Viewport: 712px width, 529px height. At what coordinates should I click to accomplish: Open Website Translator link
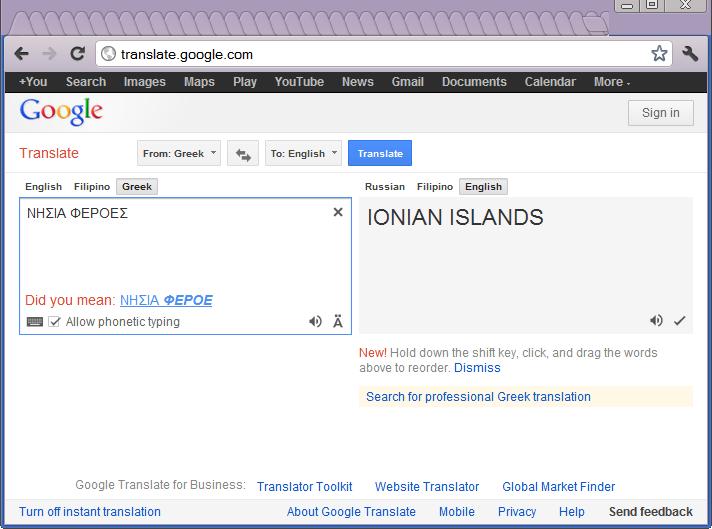(x=427, y=487)
